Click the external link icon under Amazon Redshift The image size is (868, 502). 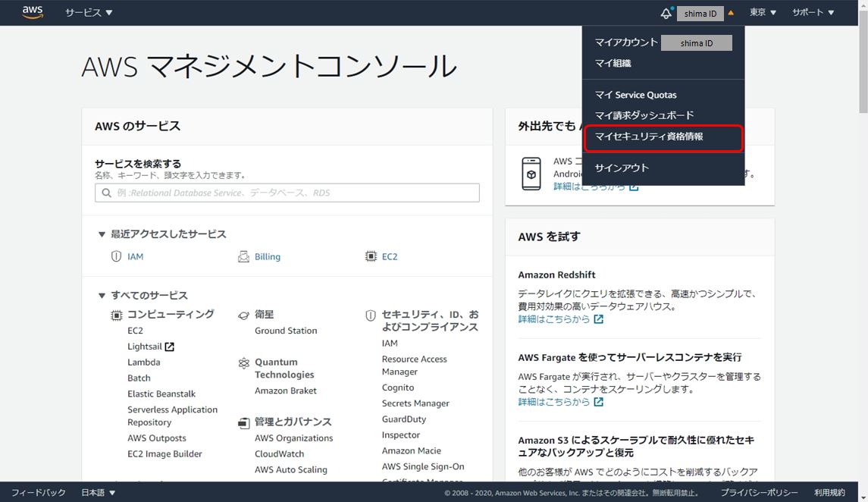[598, 319]
